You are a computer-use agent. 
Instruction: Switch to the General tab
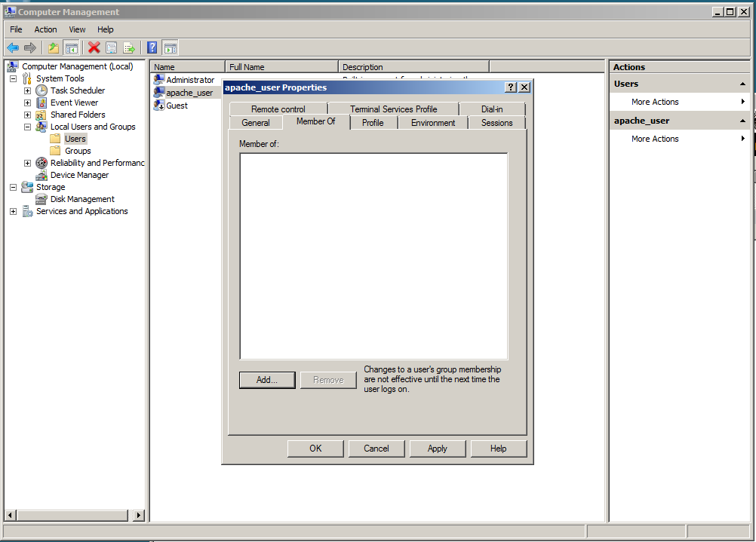256,123
